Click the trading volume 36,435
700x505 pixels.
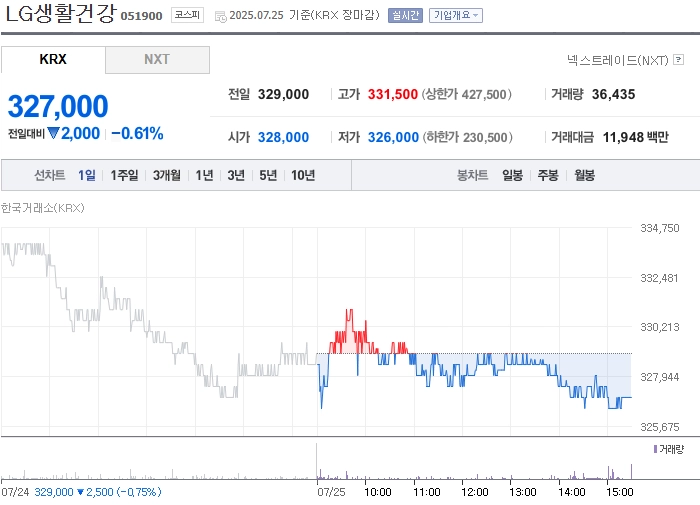pos(613,94)
